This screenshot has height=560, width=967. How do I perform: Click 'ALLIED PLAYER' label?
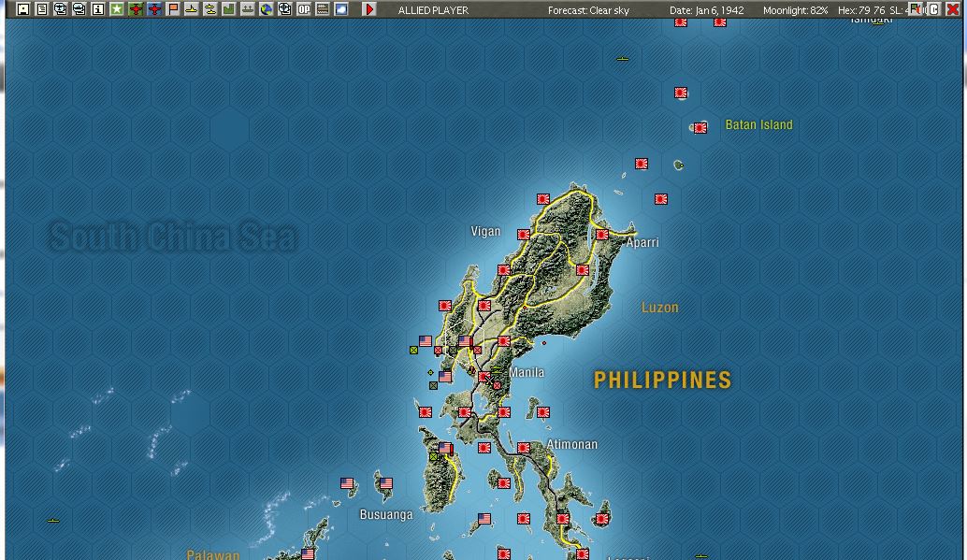433,10
